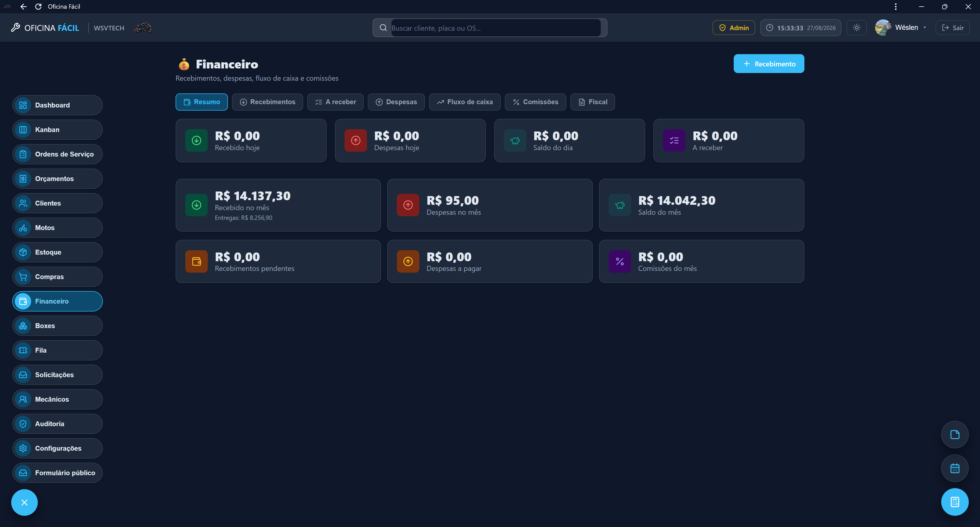Click the Wéslen profile avatar
Screen dimensions: 980x527
point(883,28)
